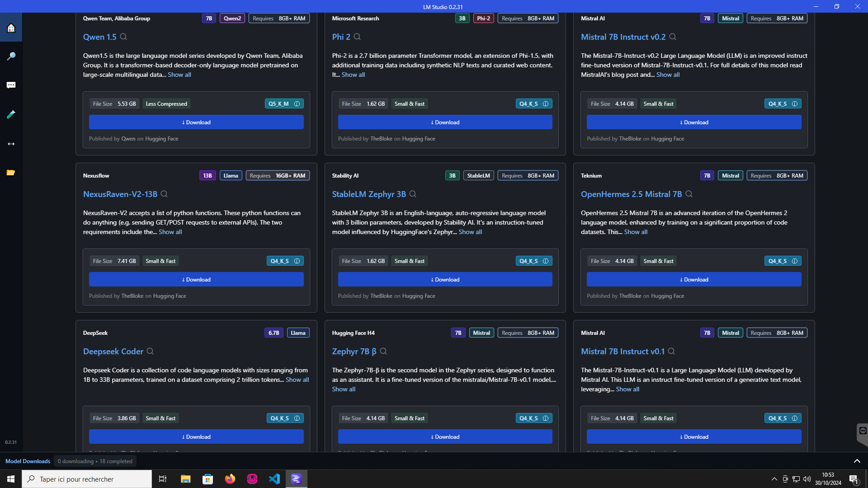Open the Windows Start menu
The width and height of the screenshot is (868, 488).
point(11,479)
